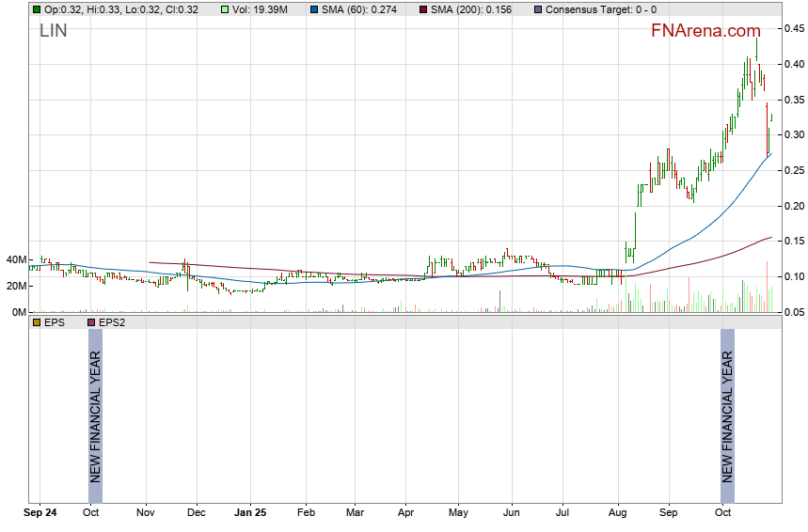This screenshot has height=532, width=808.
Task: Click the Aug label on the date axis
Action: tap(618, 513)
